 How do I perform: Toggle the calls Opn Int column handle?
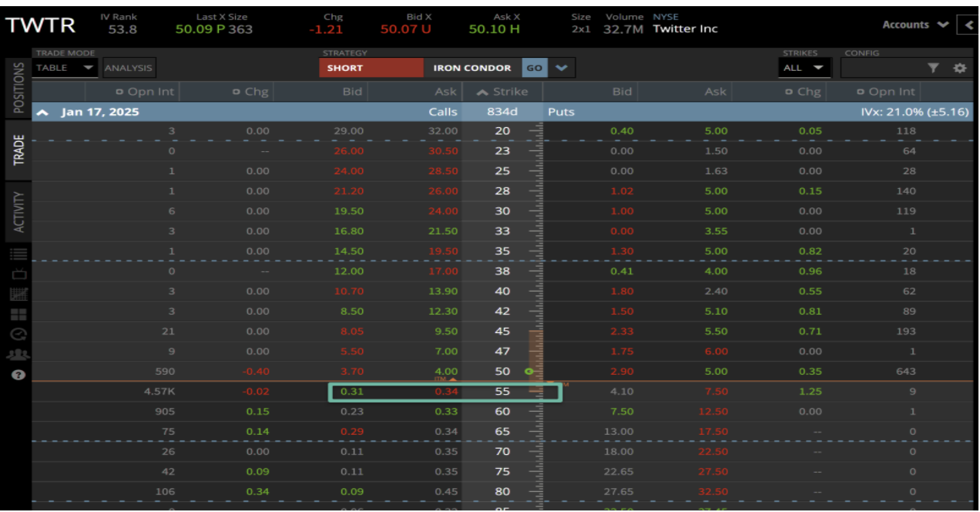[x=119, y=92]
